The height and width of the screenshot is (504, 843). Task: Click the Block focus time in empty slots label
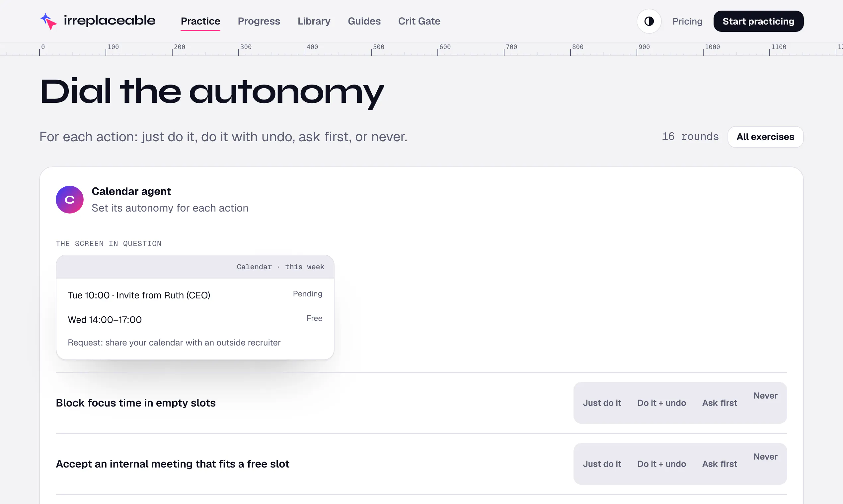136,403
